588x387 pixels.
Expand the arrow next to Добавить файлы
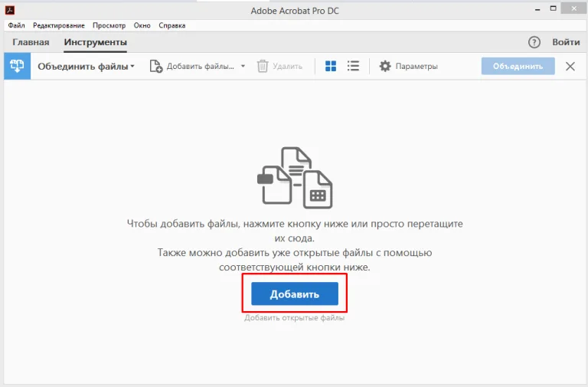[243, 66]
